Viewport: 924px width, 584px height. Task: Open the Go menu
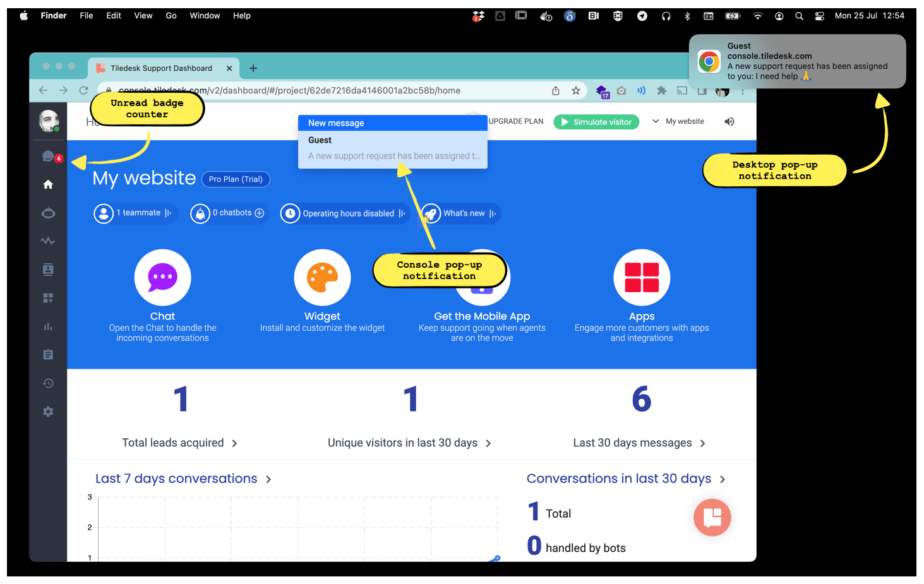tap(171, 16)
